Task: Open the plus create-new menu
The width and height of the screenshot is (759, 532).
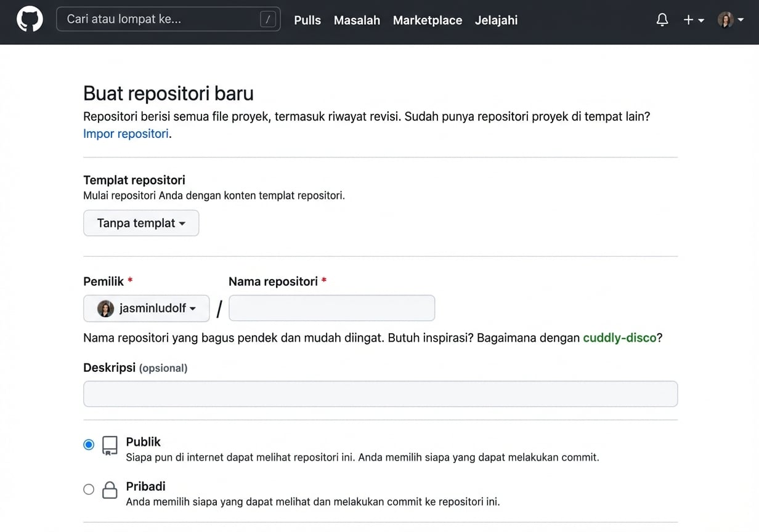Action: 694,20
